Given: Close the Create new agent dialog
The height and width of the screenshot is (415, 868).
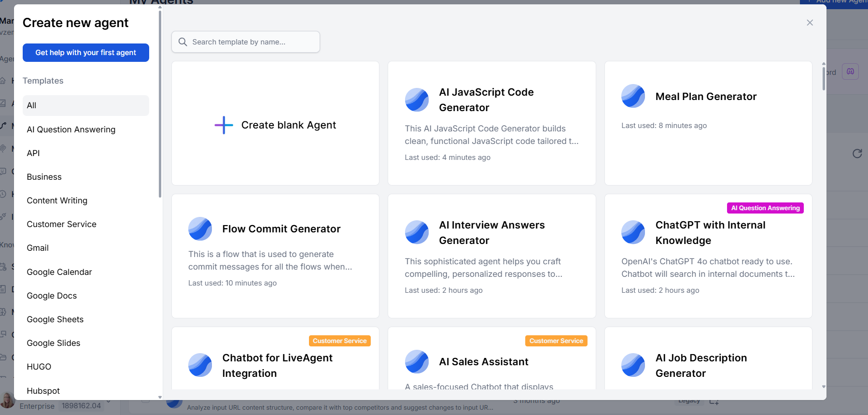Looking at the screenshot, I should coord(810,23).
